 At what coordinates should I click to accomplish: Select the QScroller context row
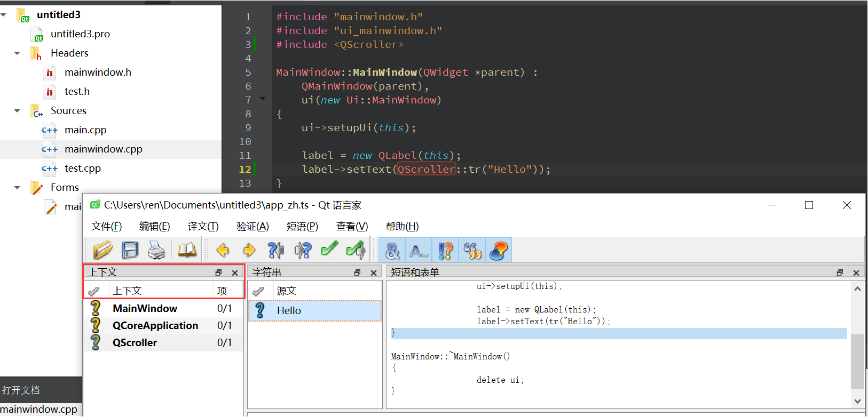tap(163, 342)
